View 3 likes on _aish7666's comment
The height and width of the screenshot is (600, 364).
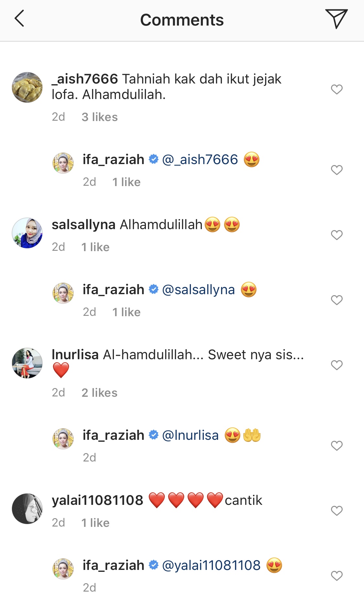point(100,117)
